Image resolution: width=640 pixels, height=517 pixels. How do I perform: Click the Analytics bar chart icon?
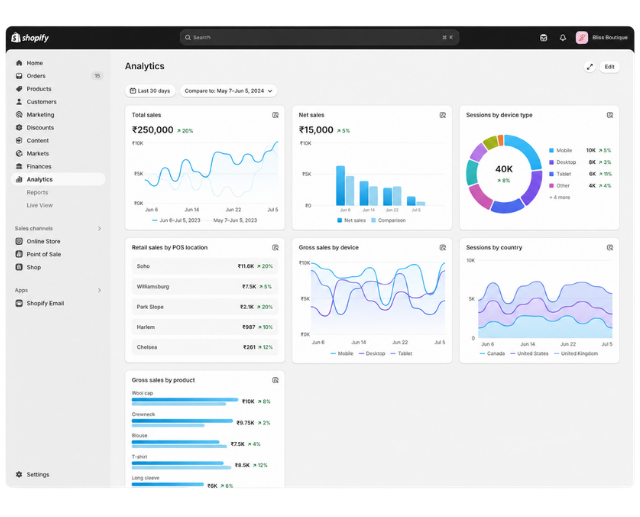19,179
